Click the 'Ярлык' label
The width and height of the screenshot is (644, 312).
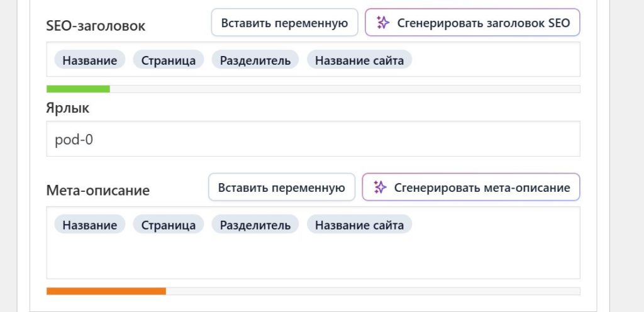point(68,109)
